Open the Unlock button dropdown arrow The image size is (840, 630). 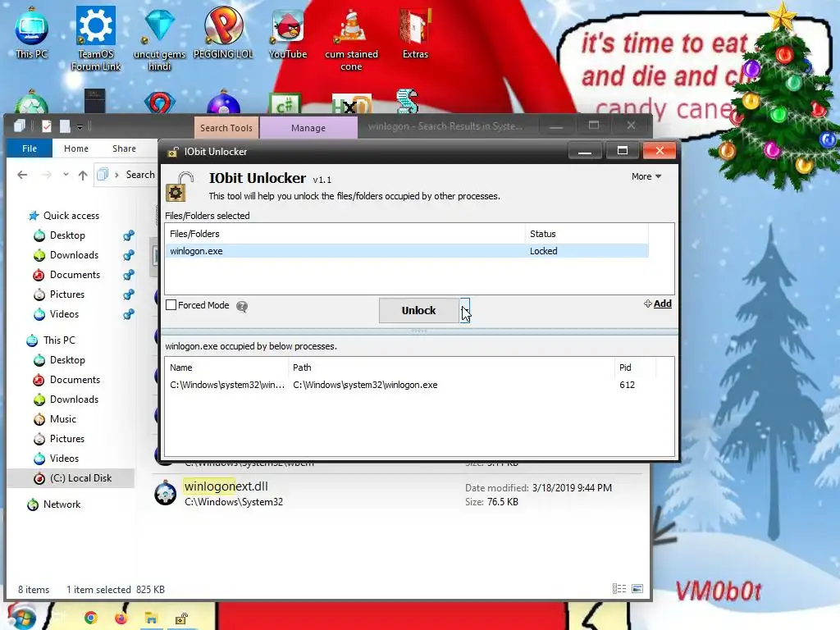(464, 310)
